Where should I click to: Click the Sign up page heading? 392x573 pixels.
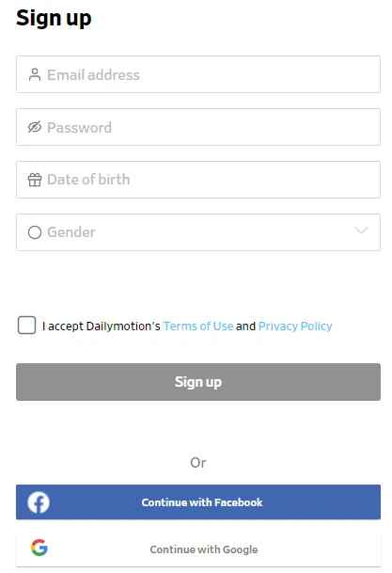54,18
